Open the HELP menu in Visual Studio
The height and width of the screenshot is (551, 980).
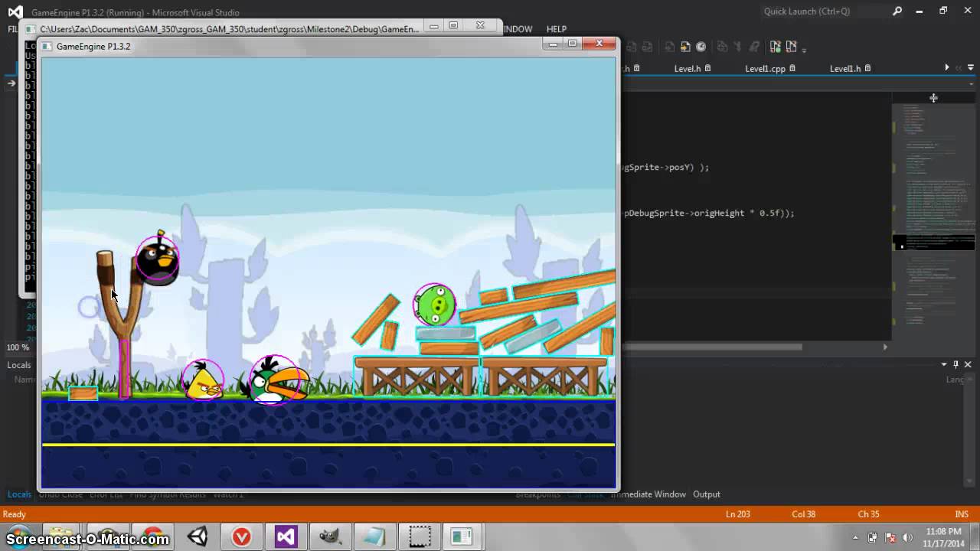[x=557, y=29]
